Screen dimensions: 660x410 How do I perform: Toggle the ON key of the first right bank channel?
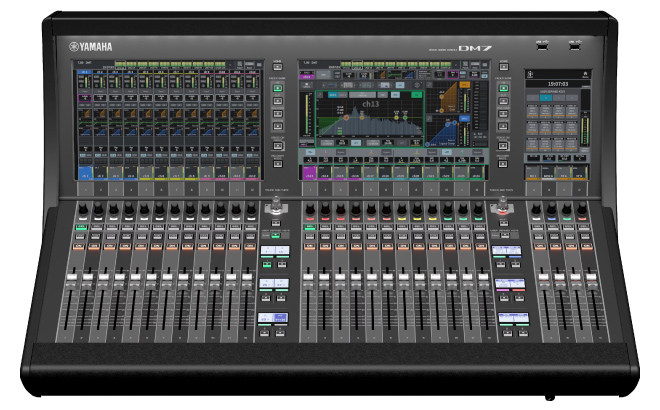[x=539, y=246]
